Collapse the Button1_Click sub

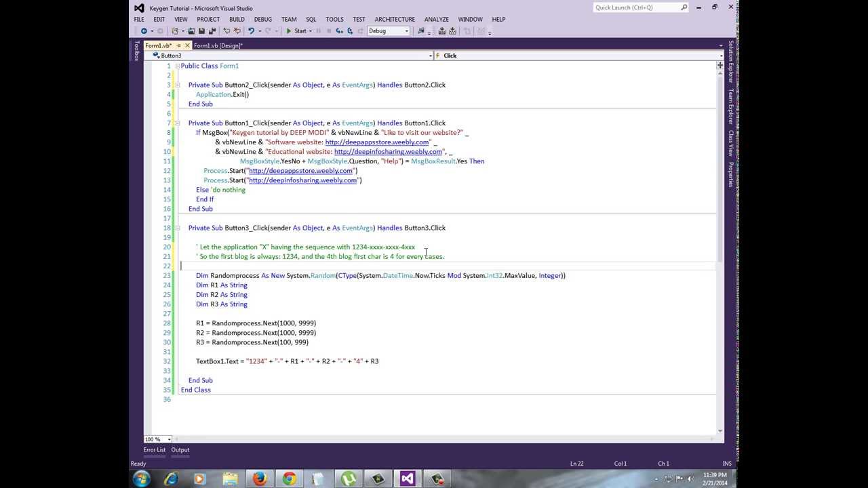tap(178, 123)
